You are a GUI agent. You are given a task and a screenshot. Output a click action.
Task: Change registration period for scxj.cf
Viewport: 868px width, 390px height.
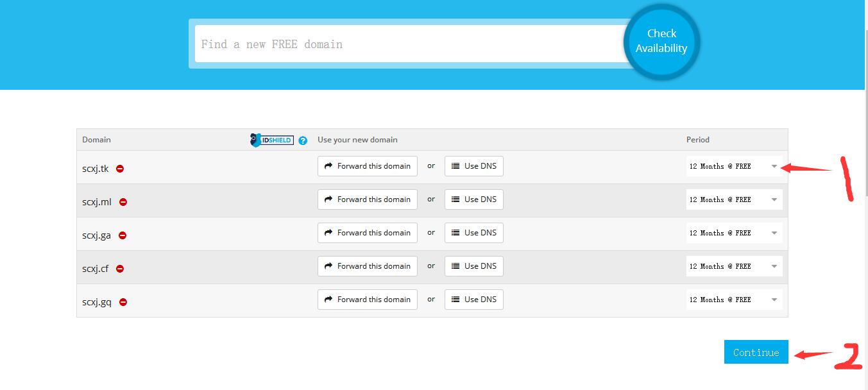734,266
